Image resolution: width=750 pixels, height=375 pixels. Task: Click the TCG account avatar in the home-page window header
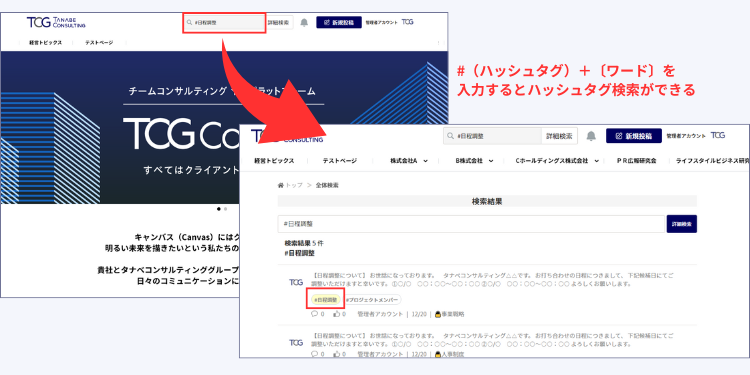(x=408, y=22)
